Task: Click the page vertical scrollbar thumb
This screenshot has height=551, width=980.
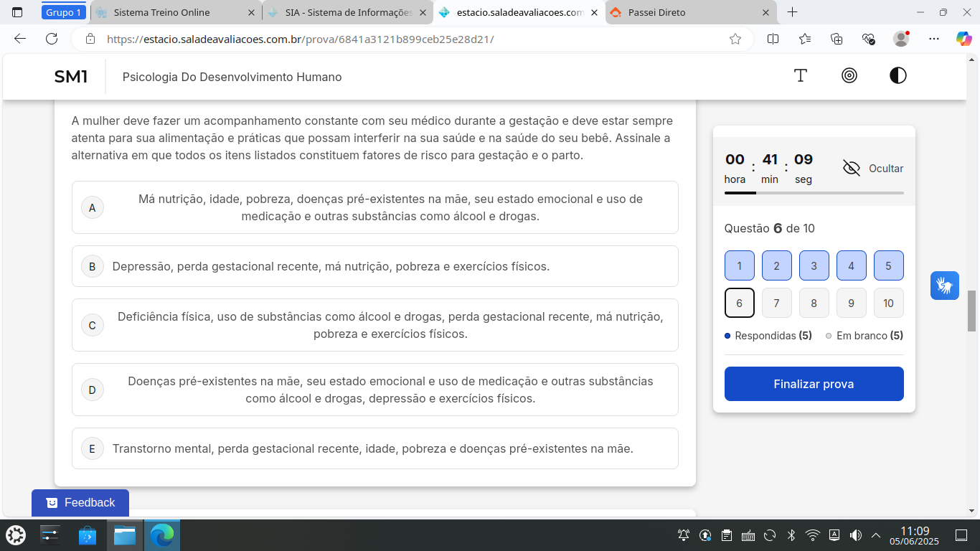Action: (972, 310)
